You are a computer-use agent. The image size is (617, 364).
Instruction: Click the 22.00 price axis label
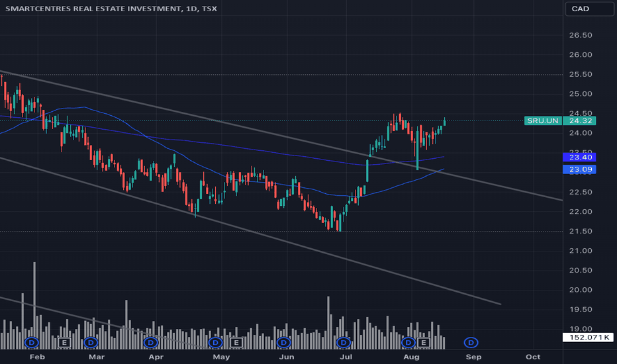pos(581,212)
